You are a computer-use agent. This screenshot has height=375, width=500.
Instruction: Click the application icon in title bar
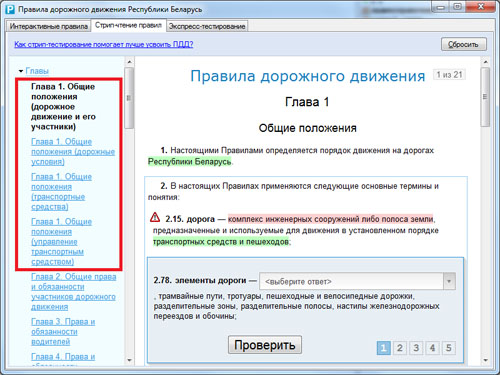pyautogui.click(x=10, y=9)
